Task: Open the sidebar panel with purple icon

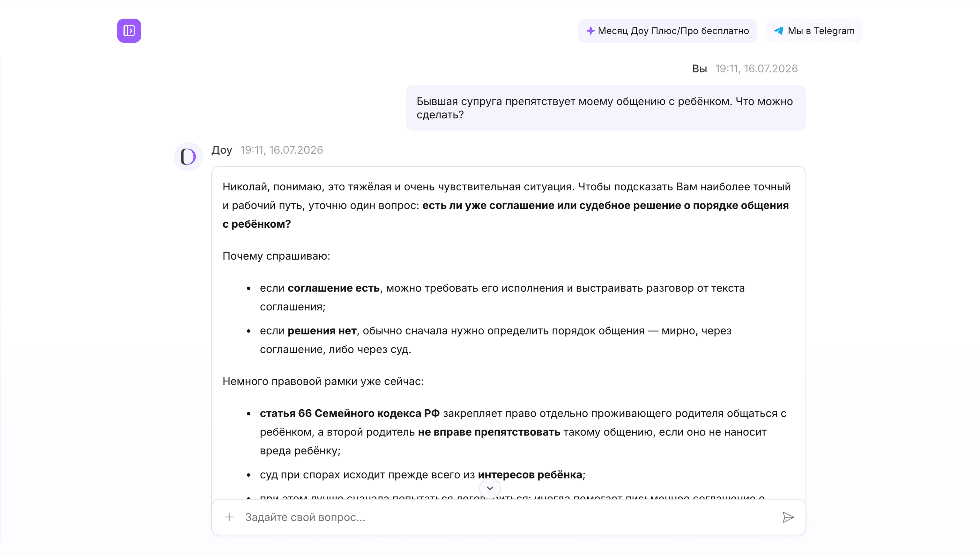Action: pyautogui.click(x=129, y=31)
